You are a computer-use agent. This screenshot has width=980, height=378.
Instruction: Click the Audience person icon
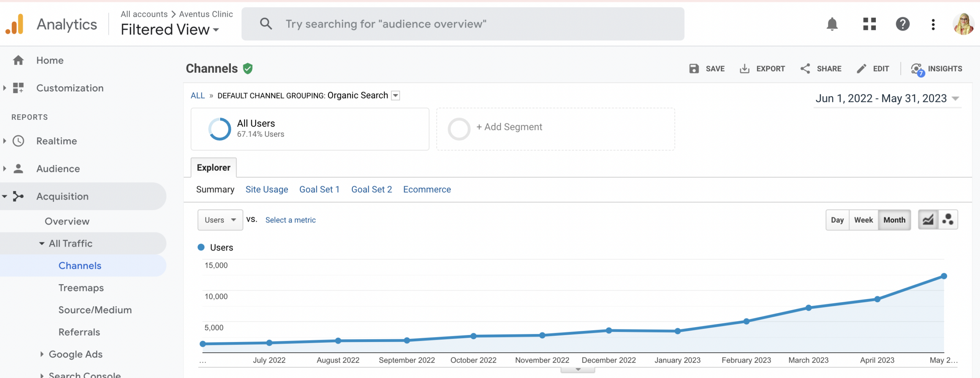click(x=18, y=169)
